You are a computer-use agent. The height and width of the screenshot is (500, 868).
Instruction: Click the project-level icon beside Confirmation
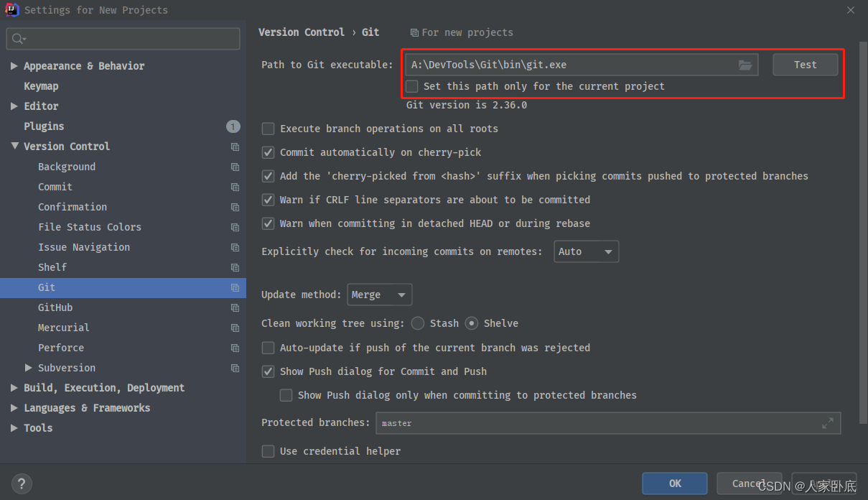coord(235,207)
